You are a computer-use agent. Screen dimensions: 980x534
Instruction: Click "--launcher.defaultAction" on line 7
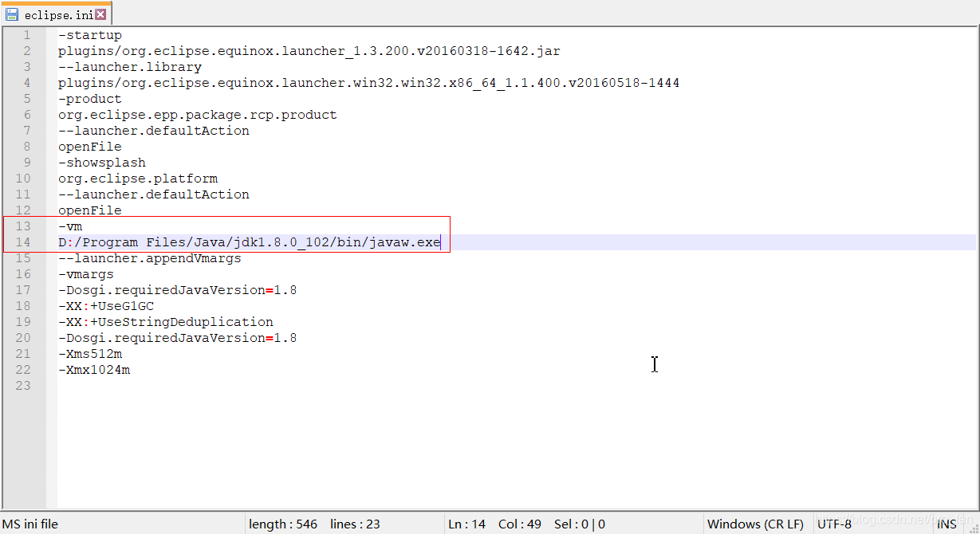point(154,131)
